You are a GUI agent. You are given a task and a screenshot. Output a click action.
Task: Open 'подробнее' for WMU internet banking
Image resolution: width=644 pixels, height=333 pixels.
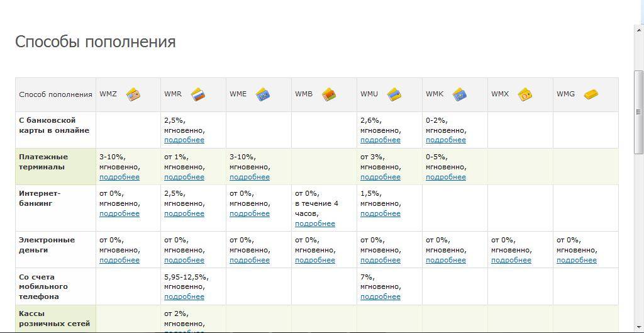pyautogui.click(x=380, y=213)
